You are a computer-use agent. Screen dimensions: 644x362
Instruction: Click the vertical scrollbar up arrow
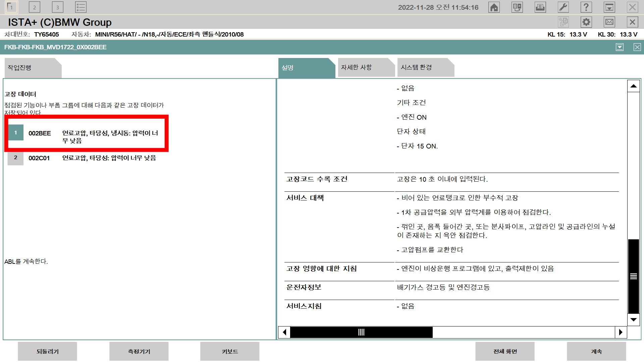click(x=633, y=86)
